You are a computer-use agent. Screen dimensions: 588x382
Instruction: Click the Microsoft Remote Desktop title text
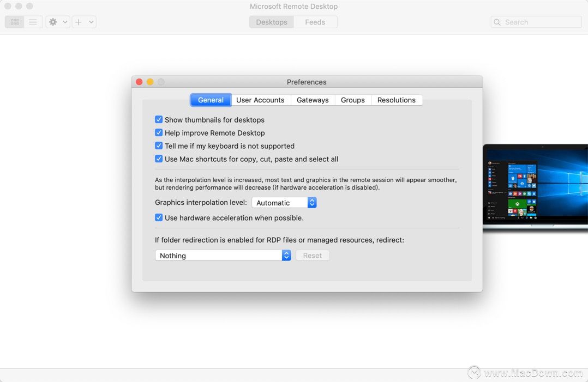pos(293,7)
